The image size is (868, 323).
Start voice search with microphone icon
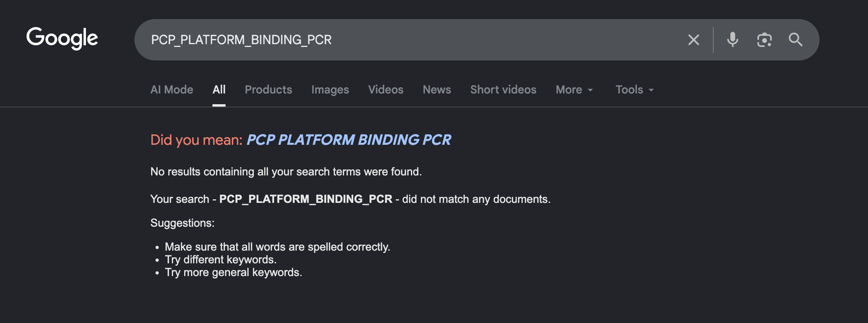732,40
